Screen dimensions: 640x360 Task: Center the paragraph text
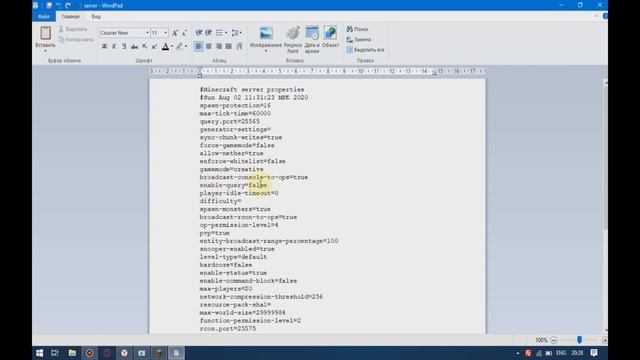(209, 46)
